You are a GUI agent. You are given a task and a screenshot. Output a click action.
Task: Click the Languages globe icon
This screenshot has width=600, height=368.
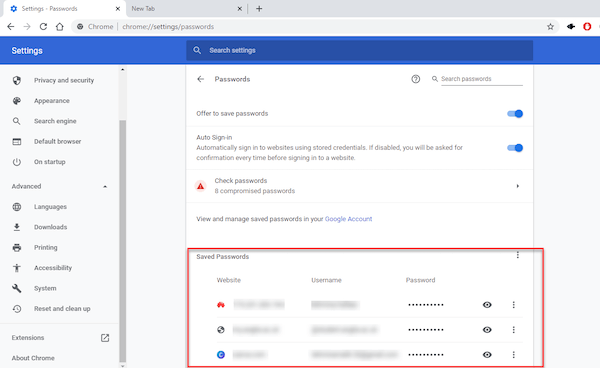click(x=17, y=207)
